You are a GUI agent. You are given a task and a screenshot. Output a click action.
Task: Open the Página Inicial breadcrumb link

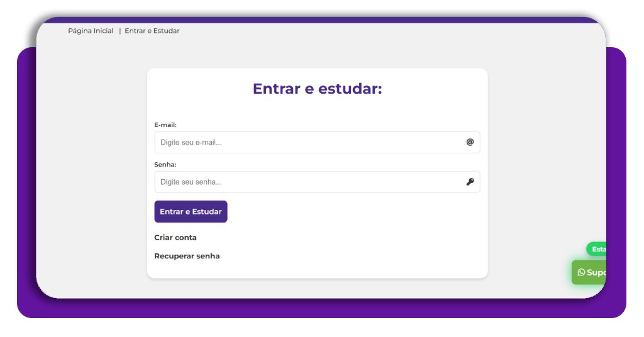91,31
